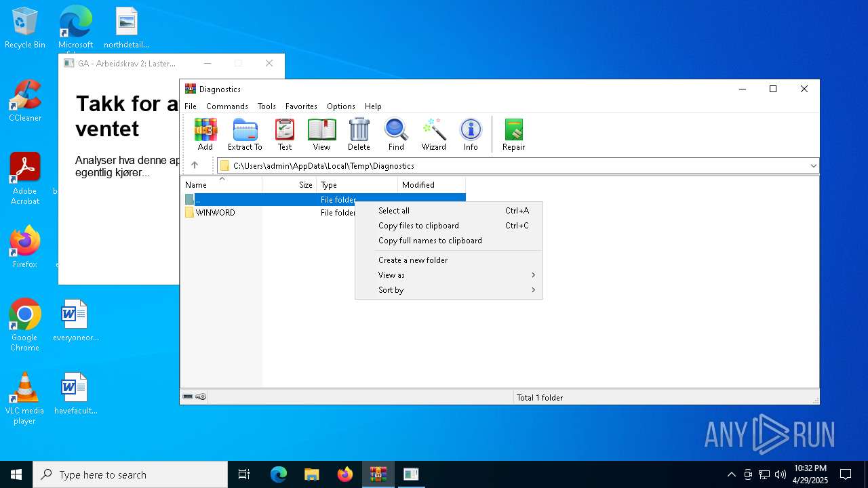The width and height of the screenshot is (868, 488).
Task: Click the network icon in system tray
Action: pyautogui.click(x=764, y=474)
